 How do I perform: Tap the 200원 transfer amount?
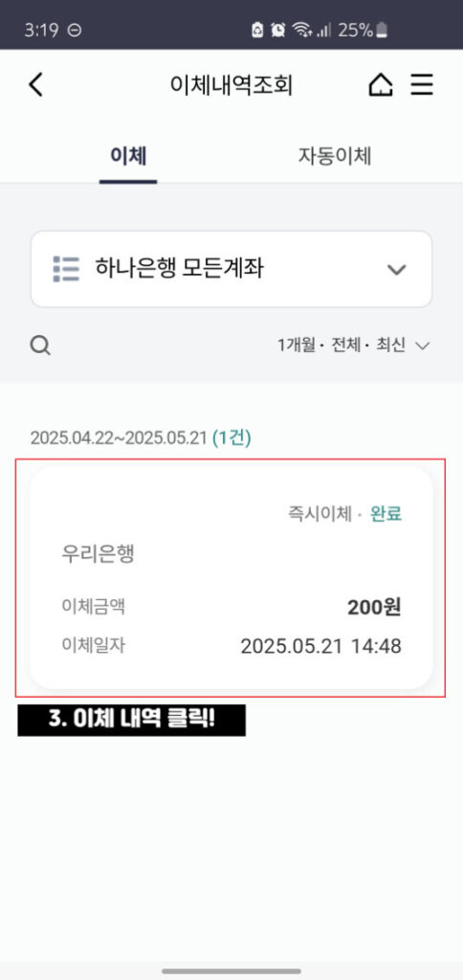(x=374, y=607)
